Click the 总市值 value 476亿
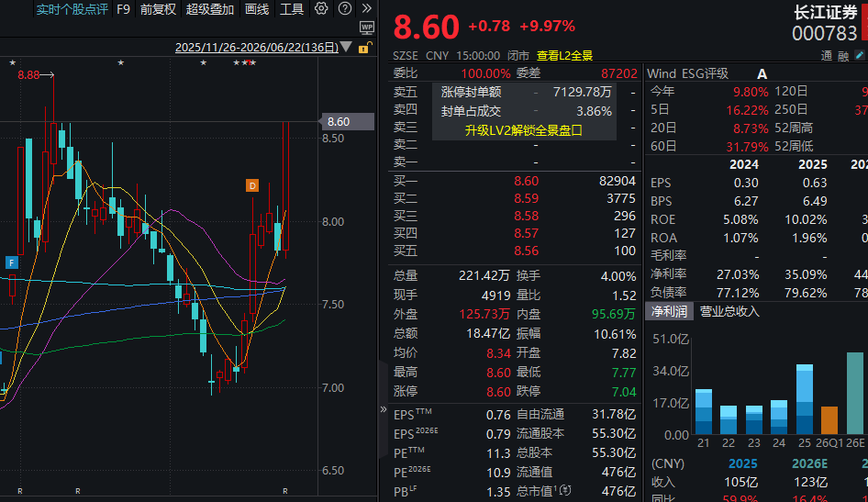Image resolution: width=868 pixels, height=502 pixels. click(619, 491)
